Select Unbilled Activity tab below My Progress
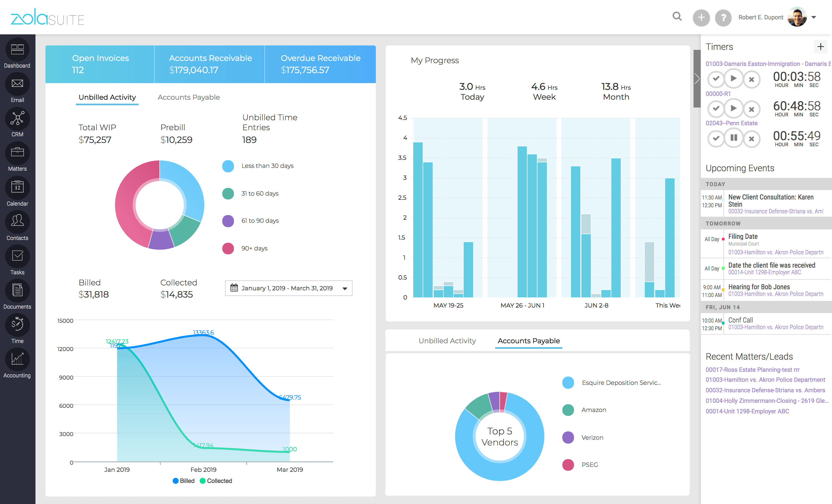 447,341
